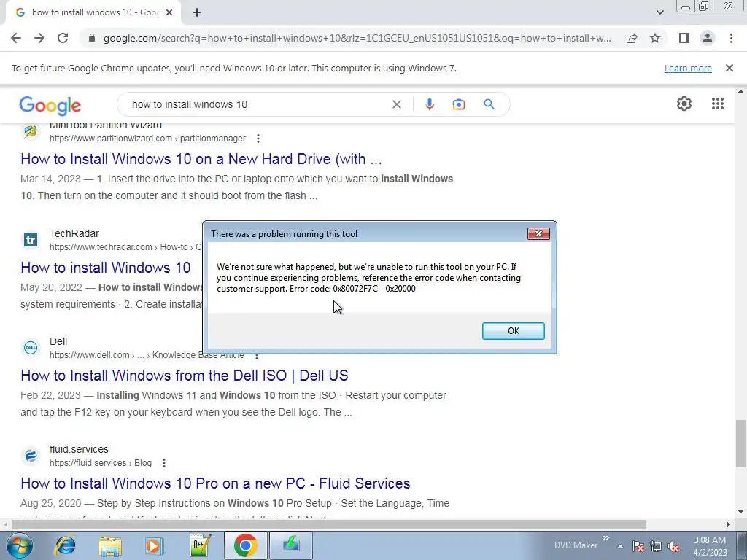The width and height of the screenshot is (747, 560).
Task: Search by image camera icon
Action: tap(459, 104)
